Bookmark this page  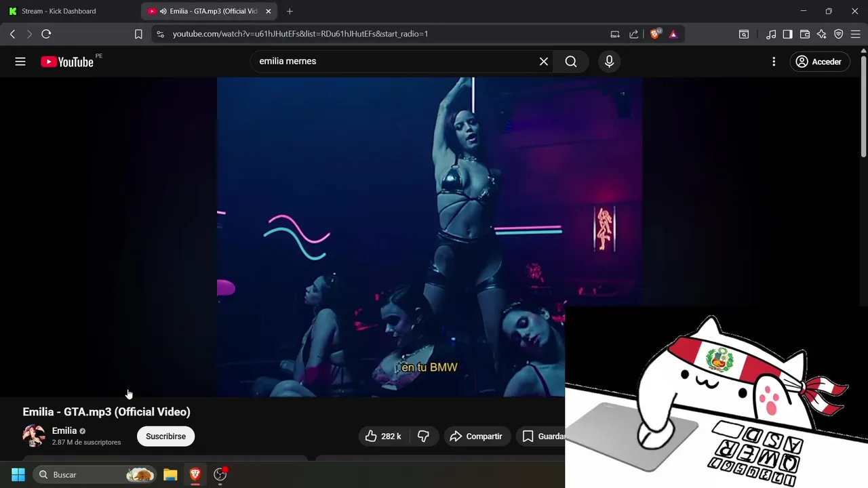coord(138,34)
